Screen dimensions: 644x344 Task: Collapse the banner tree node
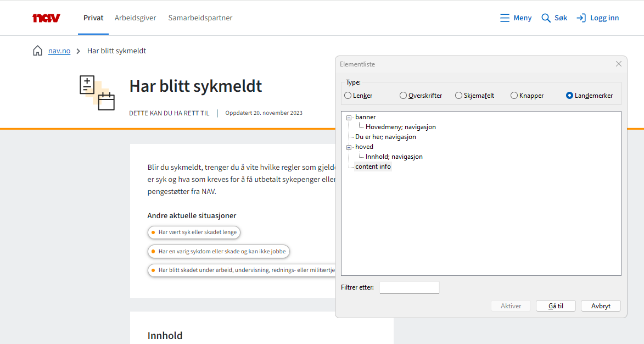point(349,117)
